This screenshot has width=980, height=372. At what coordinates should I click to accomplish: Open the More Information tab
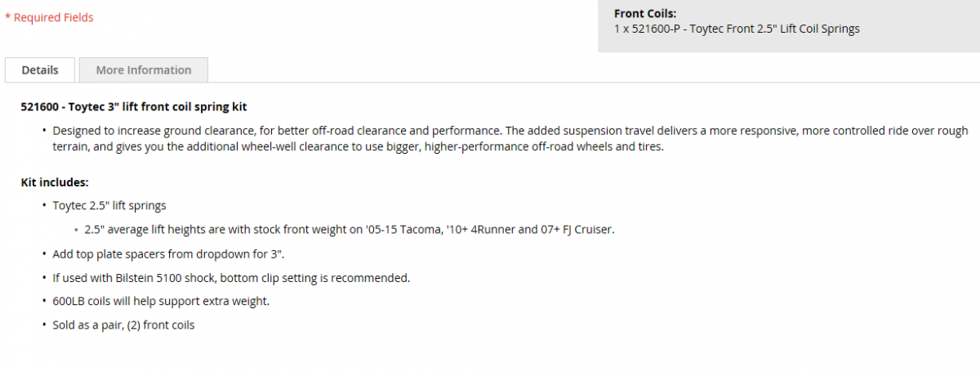144,70
